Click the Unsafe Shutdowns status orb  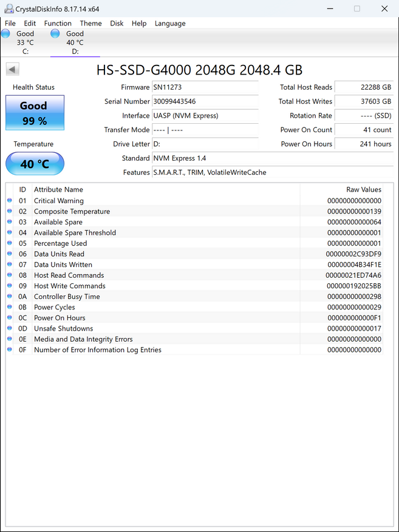(10, 328)
